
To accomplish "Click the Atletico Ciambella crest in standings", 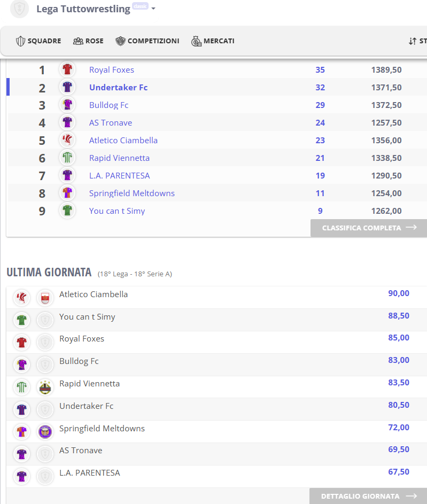I will click(x=67, y=140).
